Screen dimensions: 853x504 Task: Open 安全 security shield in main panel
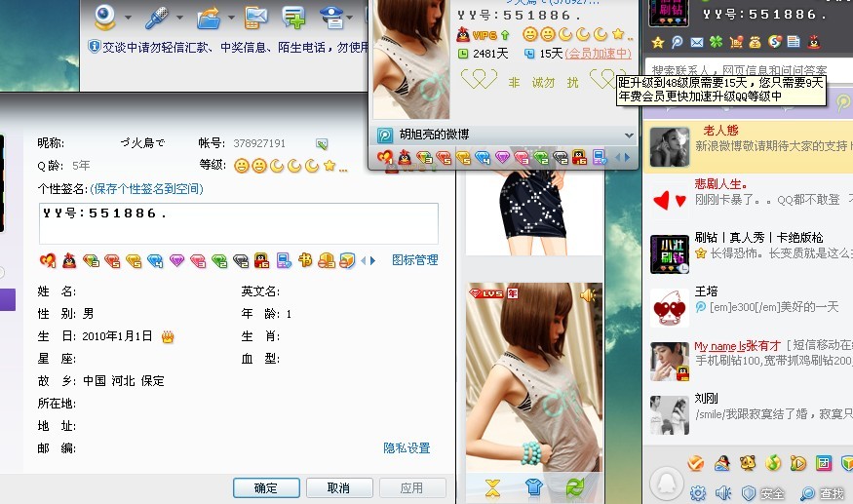(762, 493)
